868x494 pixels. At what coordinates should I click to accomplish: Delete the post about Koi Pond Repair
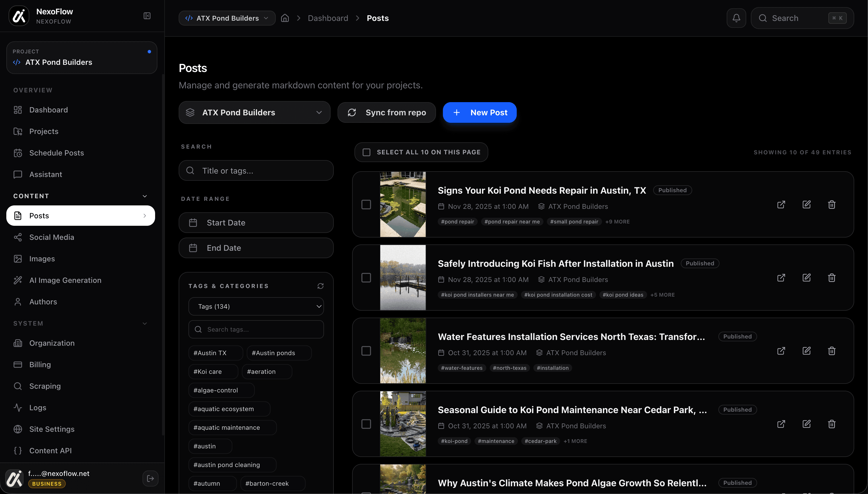pos(831,204)
